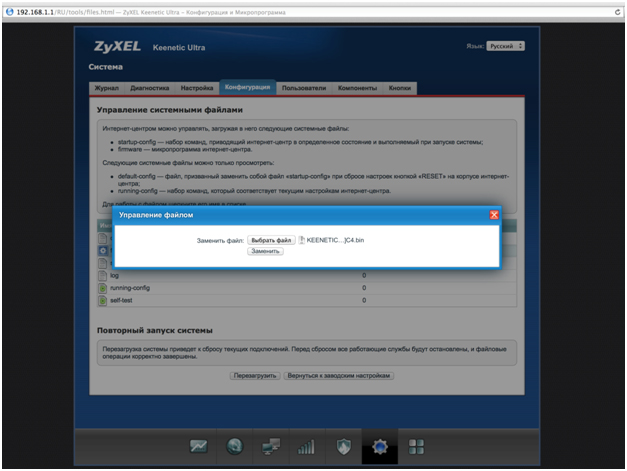The width and height of the screenshot is (627, 471).
Task: Click the Internet globe icon
Action: (235, 446)
